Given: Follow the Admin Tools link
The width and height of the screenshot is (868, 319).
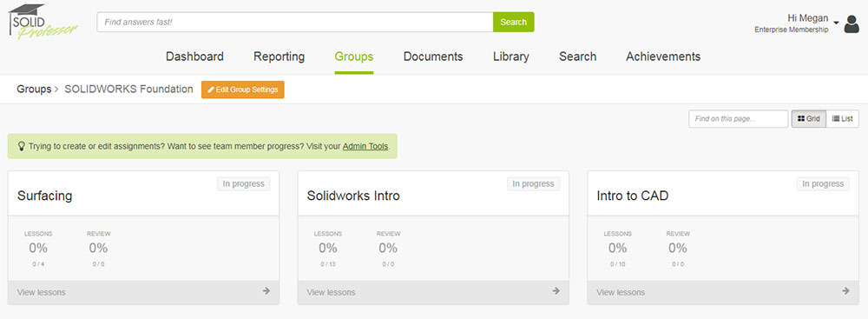Looking at the screenshot, I should pos(365,147).
